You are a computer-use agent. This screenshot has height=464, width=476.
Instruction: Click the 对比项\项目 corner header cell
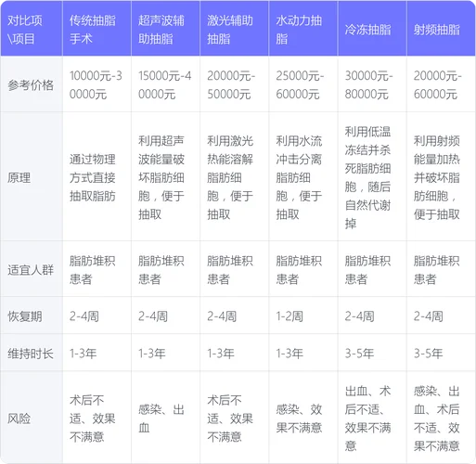[x=32, y=29]
